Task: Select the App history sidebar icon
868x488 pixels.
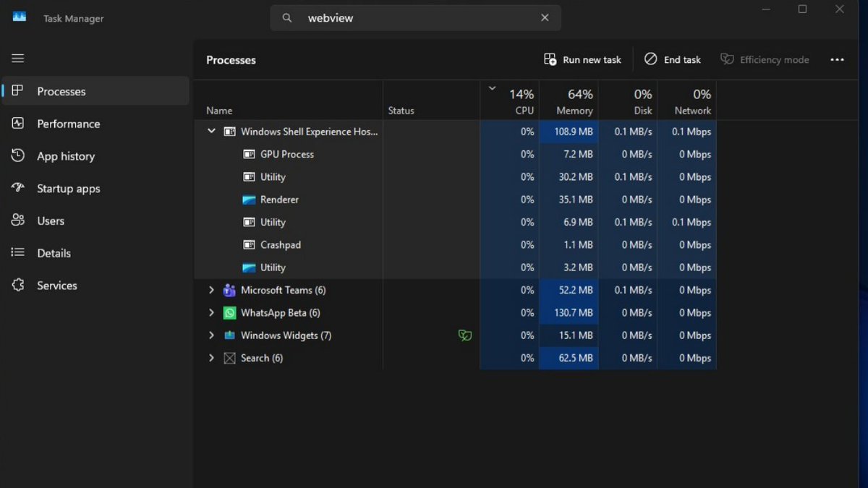Action: [18, 155]
